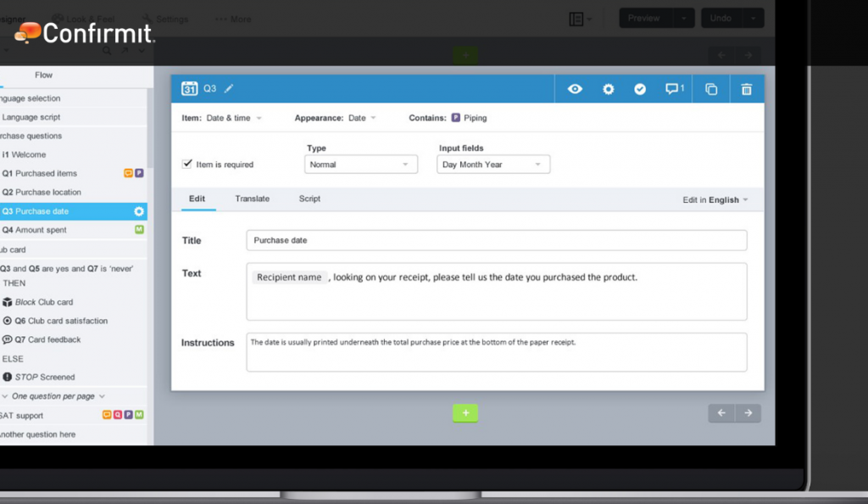Open Q3 question settings gear icon
This screenshot has width=868, height=504.
pos(608,88)
